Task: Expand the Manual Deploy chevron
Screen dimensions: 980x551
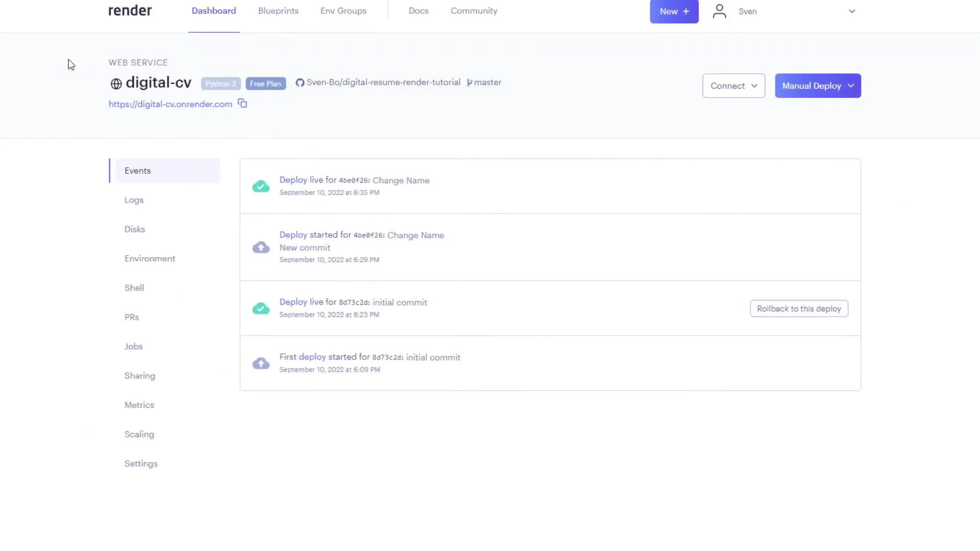Action: point(851,86)
